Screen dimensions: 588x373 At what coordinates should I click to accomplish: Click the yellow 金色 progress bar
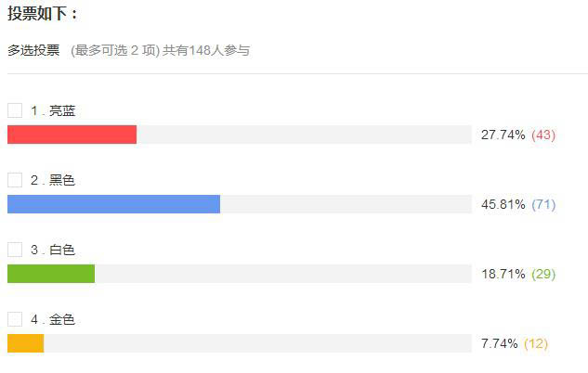26,343
